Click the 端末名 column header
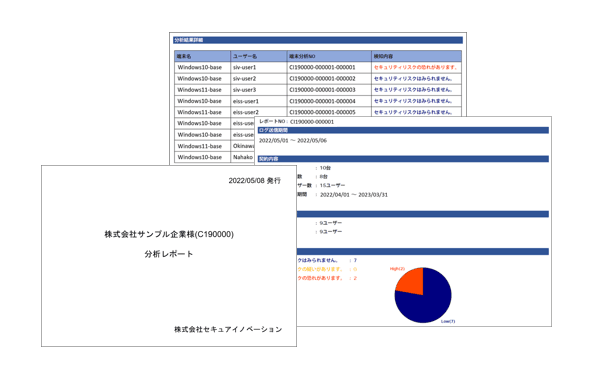The height and width of the screenshot is (378, 610). pyautogui.click(x=202, y=56)
